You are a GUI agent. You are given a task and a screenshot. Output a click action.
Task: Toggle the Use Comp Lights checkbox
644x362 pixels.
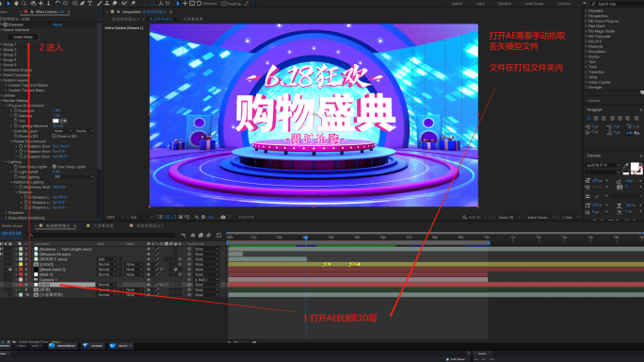click(x=55, y=167)
